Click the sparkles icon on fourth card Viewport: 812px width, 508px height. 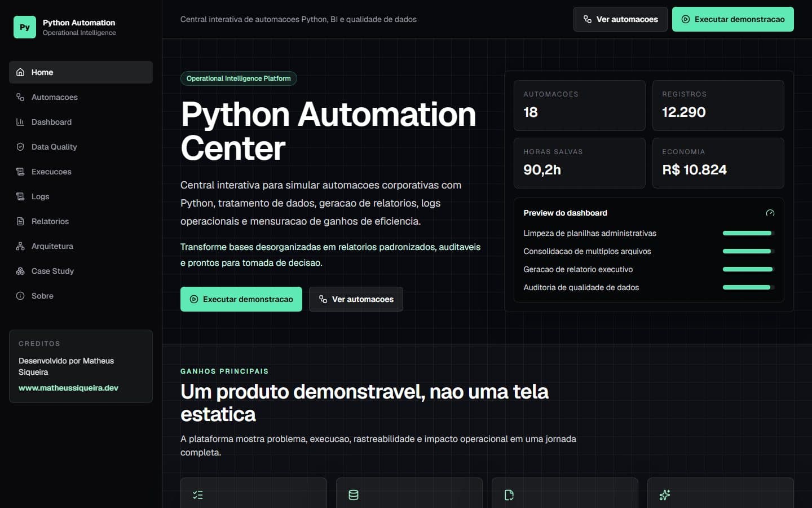[665, 495]
